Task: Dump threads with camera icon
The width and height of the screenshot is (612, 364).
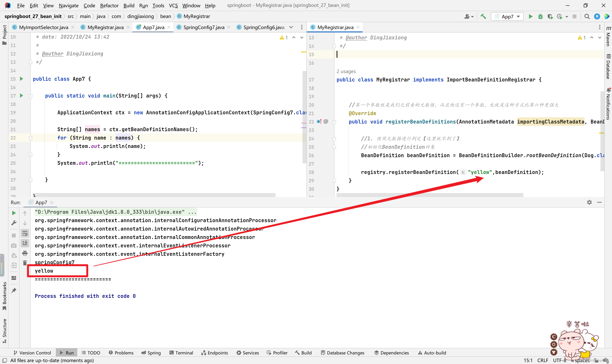Action: tap(14, 245)
